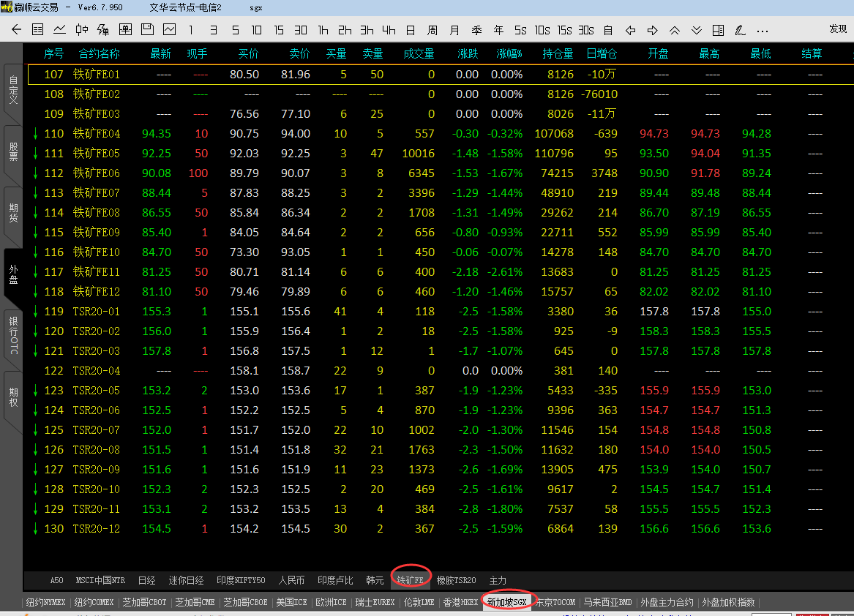Image resolution: width=854 pixels, height=616 pixels.
Task: Open the 橡胶TSR20 category tab
Action: coord(456,580)
